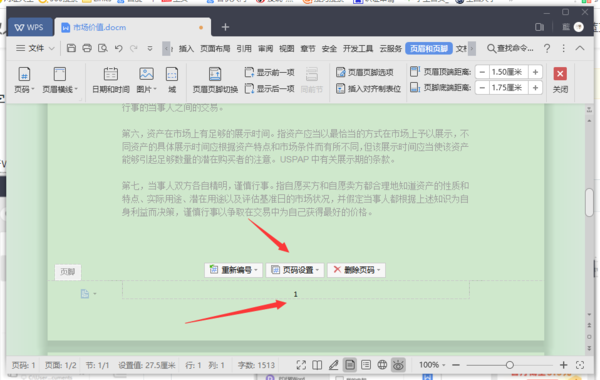
Task: Increase 页脚底端距离 with plus button
Action: [x=535, y=88]
